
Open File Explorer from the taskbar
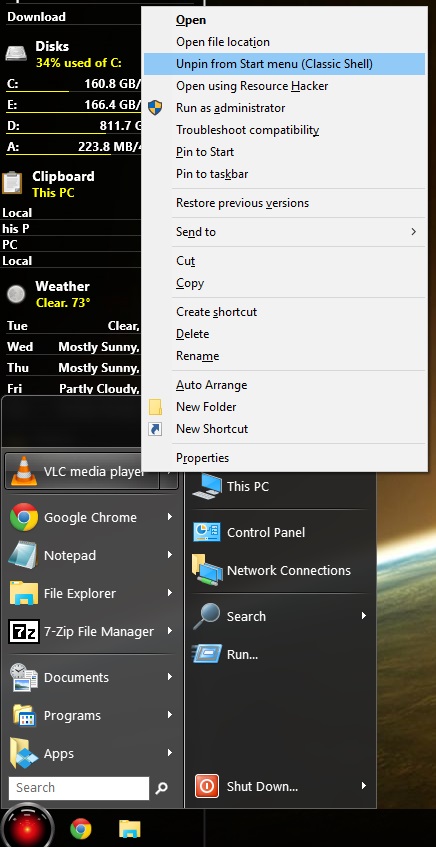pos(130,828)
